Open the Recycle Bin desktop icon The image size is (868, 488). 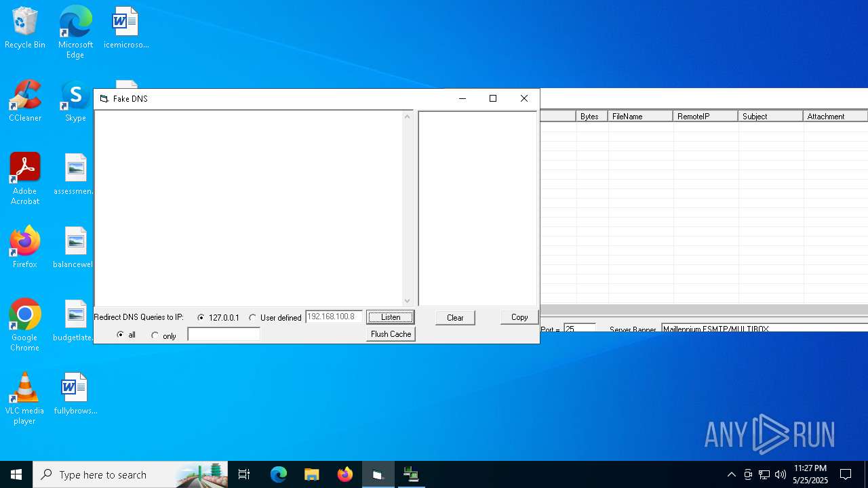click(25, 28)
